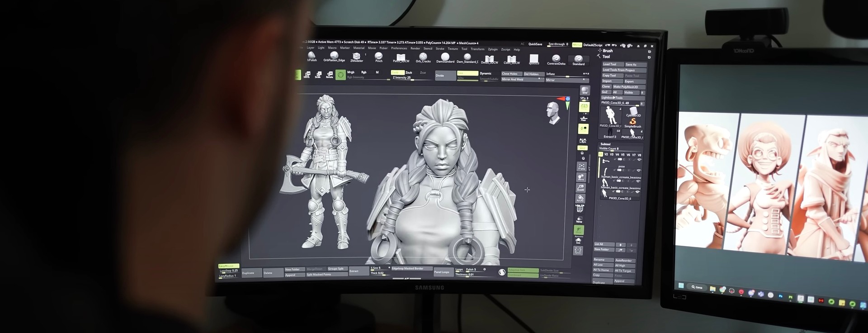Open the Zplugin menu
The height and width of the screenshot is (333, 868).
(493, 49)
